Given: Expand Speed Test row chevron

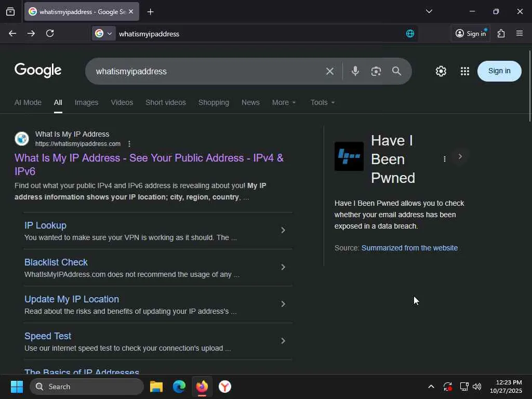Looking at the screenshot, I should point(283,341).
